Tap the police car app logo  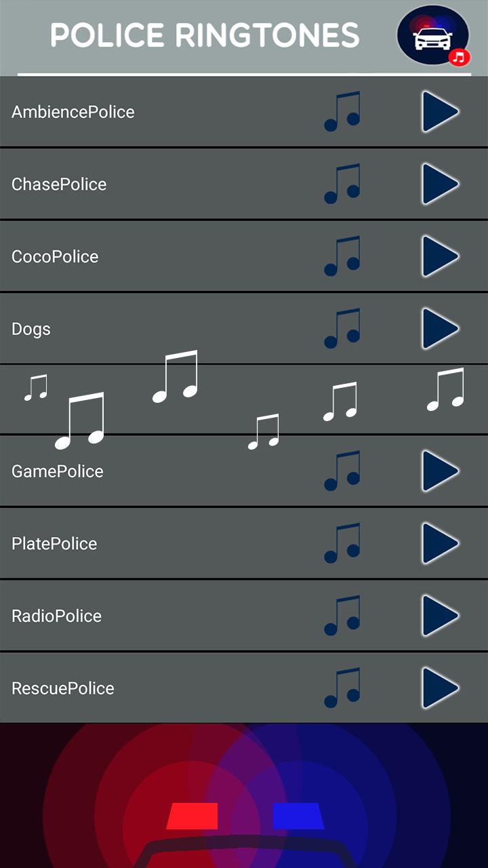tap(433, 36)
